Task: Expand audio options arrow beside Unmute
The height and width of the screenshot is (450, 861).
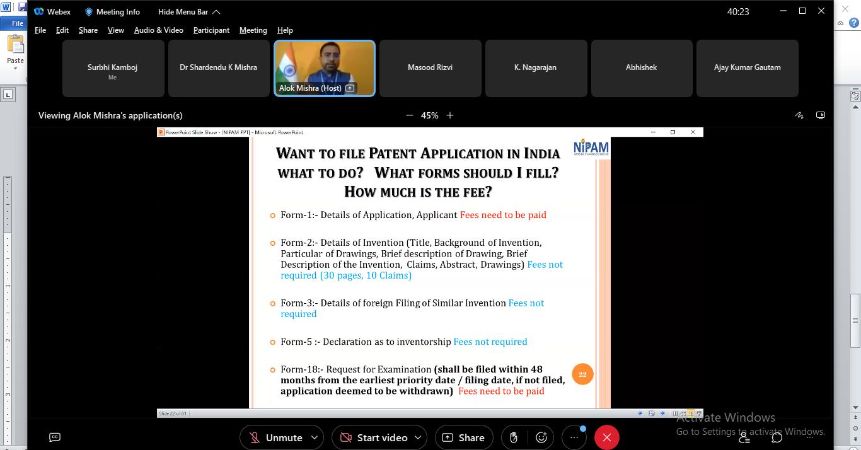Action: point(316,437)
